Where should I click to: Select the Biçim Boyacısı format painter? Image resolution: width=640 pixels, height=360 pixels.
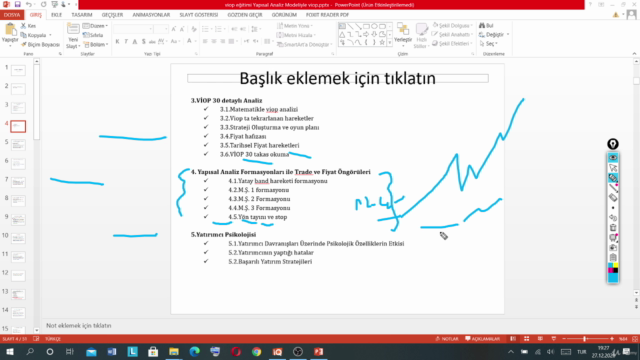[x=40, y=44]
